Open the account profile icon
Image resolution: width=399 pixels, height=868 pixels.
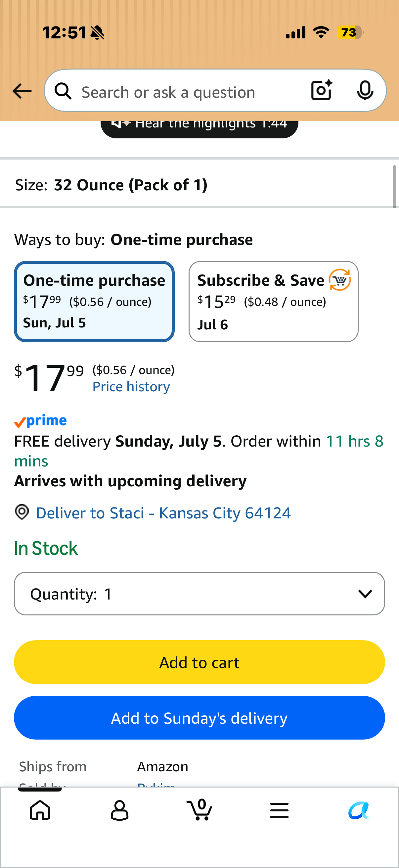click(119, 810)
